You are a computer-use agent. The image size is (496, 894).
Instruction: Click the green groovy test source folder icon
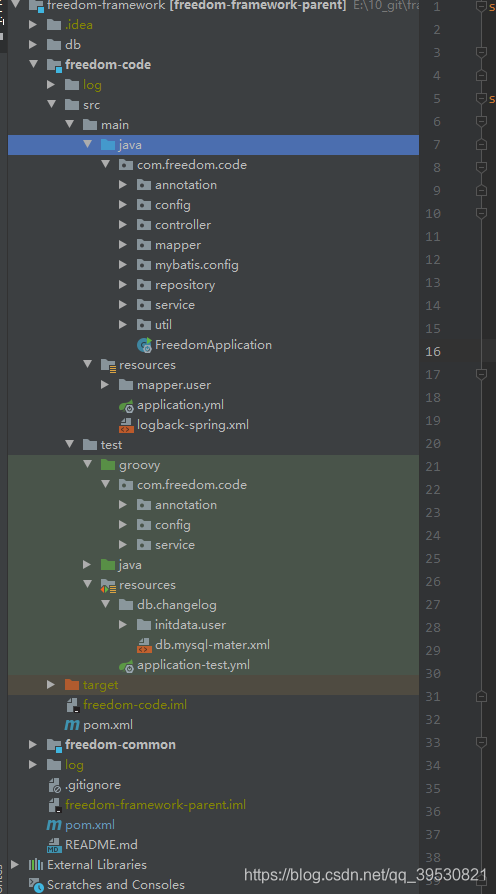108,465
